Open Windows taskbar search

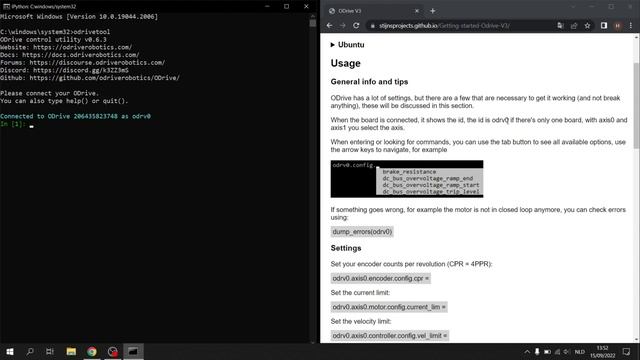pyautogui.click(x=30, y=351)
